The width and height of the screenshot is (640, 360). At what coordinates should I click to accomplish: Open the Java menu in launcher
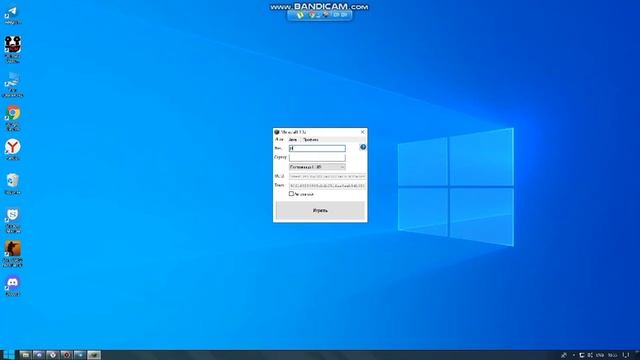(293, 140)
